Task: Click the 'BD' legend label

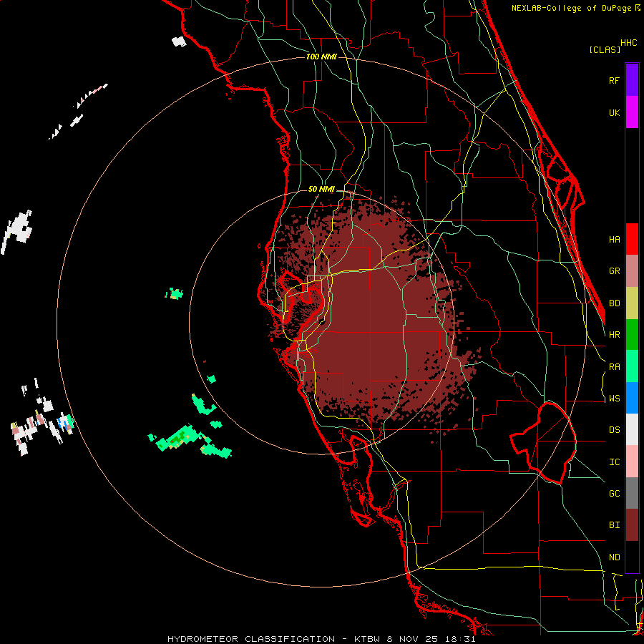Action: [614, 303]
